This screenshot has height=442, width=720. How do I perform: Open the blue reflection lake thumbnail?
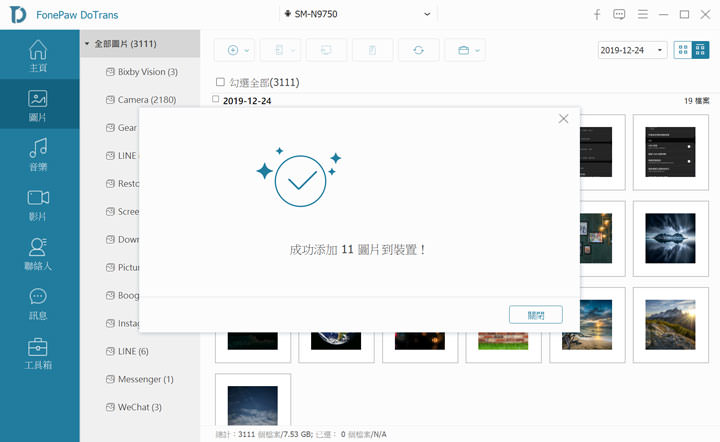coord(670,239)
